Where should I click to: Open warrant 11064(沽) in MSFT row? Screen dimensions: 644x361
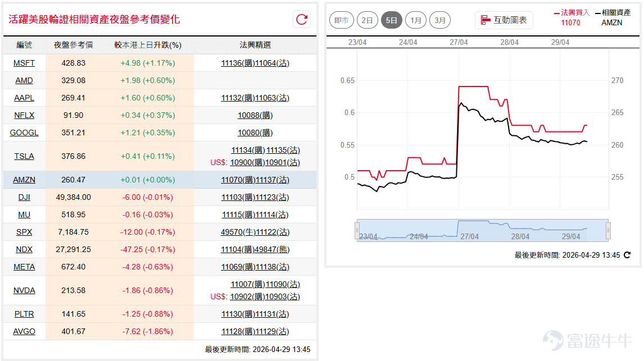[273, 63]
